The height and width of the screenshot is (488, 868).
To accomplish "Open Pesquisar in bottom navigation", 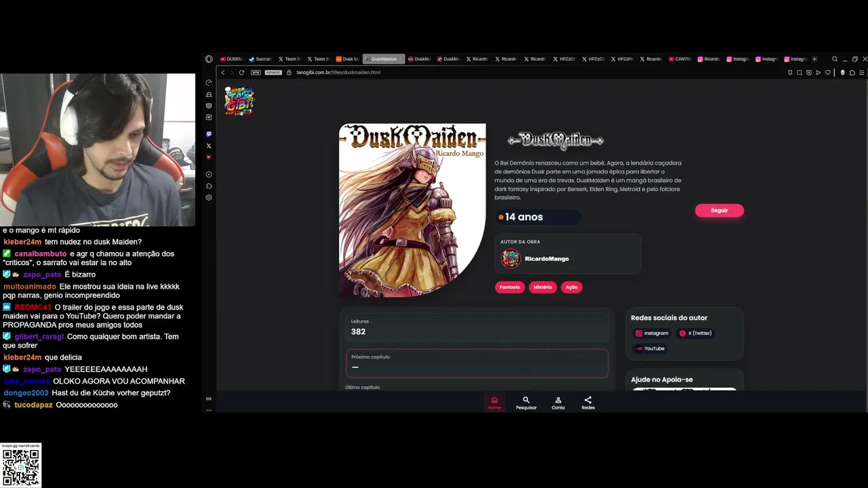I will [526, 403].
